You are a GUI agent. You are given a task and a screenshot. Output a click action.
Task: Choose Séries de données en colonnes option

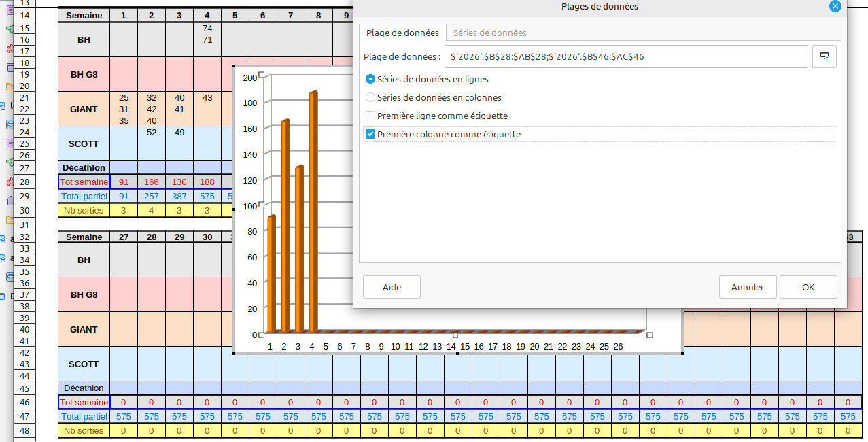click(370, 98)
